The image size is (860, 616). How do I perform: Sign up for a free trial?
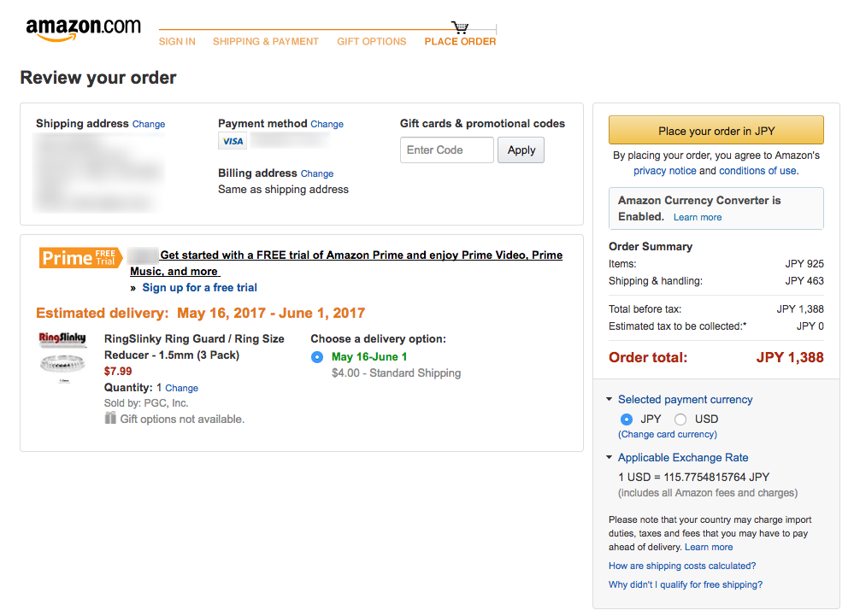click(200, 288)
